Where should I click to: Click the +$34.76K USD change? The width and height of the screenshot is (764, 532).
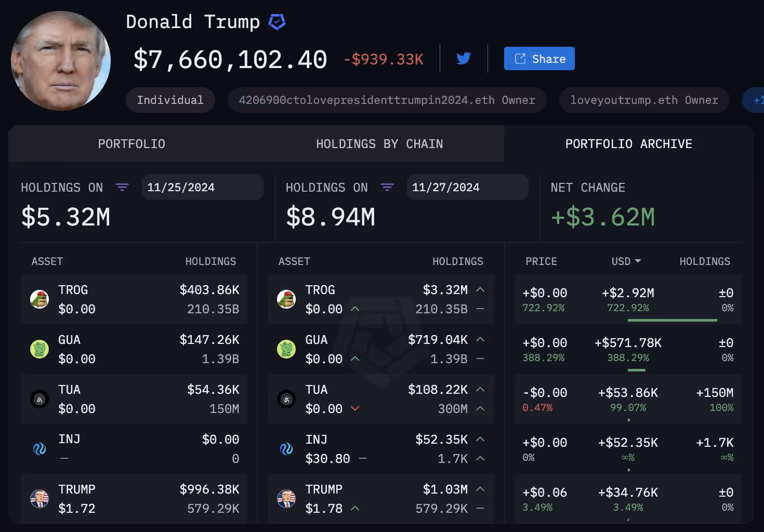[628, 493]
